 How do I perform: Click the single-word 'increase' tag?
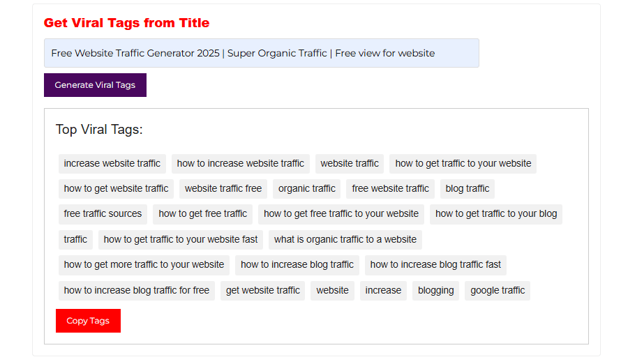[383, 290]
